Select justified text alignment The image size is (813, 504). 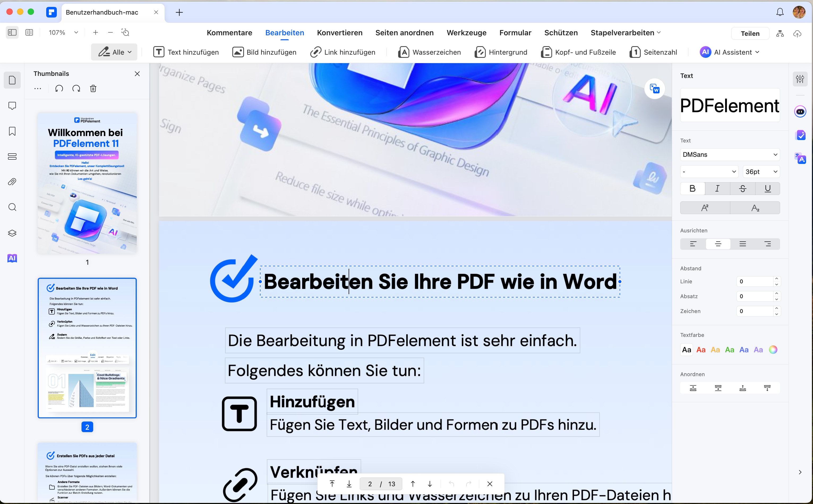click(743, 244)
